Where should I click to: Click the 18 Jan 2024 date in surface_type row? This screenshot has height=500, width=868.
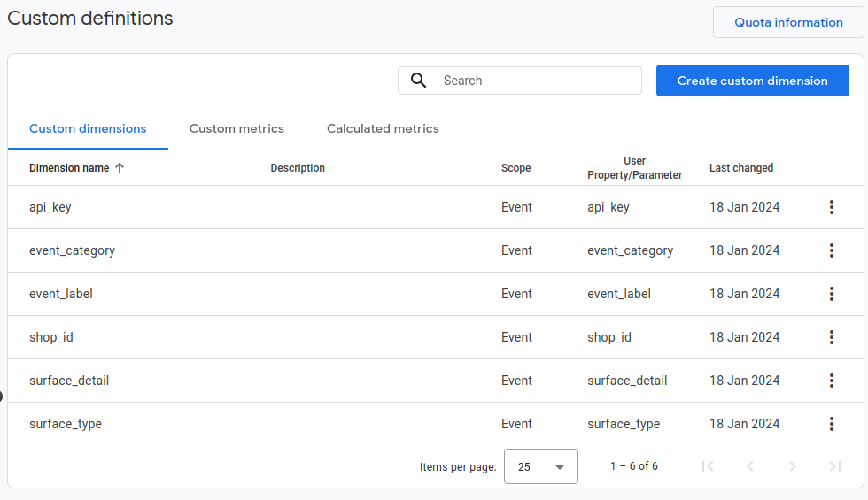[745, 424]
